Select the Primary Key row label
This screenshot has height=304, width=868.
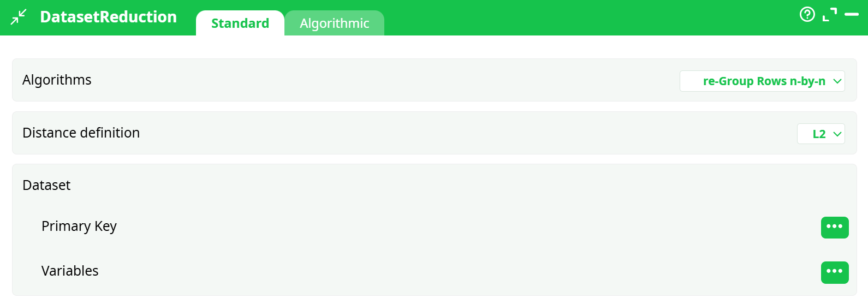pos(79,226)
